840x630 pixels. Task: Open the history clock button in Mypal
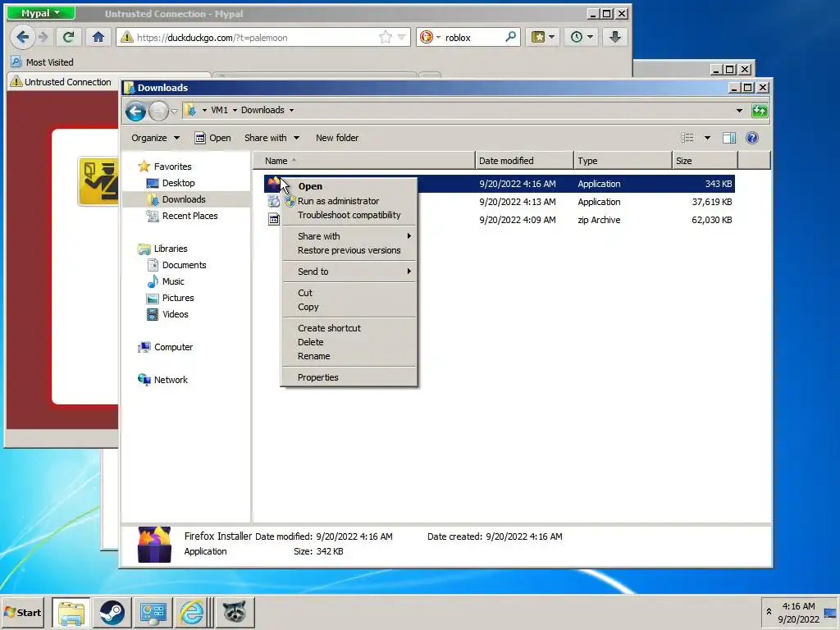(x=582, y=37)
